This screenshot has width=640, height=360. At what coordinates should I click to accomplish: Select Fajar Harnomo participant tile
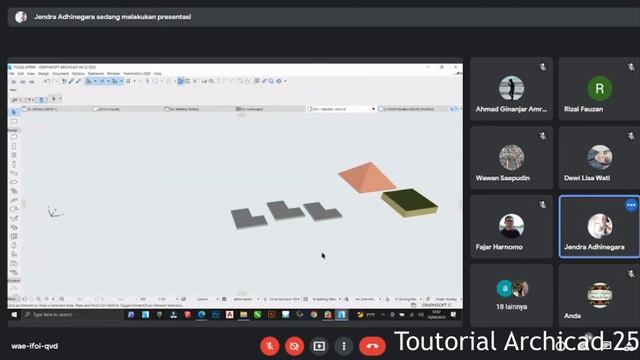click(511, 227)
